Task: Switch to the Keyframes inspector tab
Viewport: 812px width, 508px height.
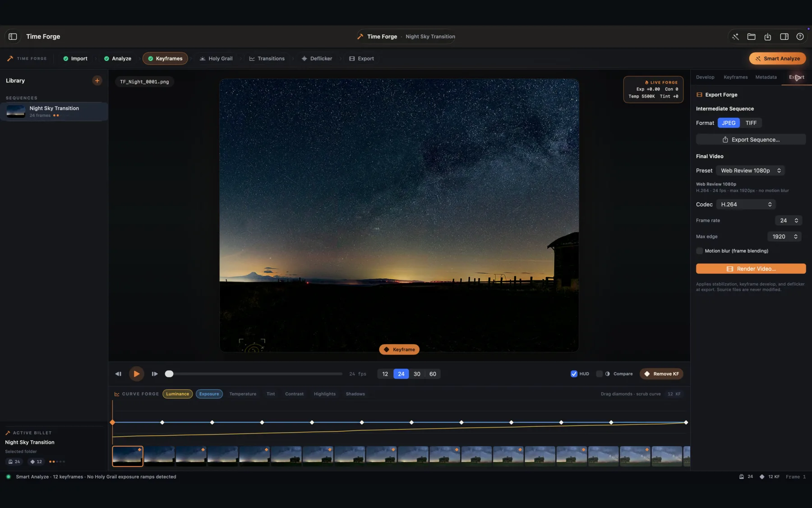Action: click(x=736, y=77)
